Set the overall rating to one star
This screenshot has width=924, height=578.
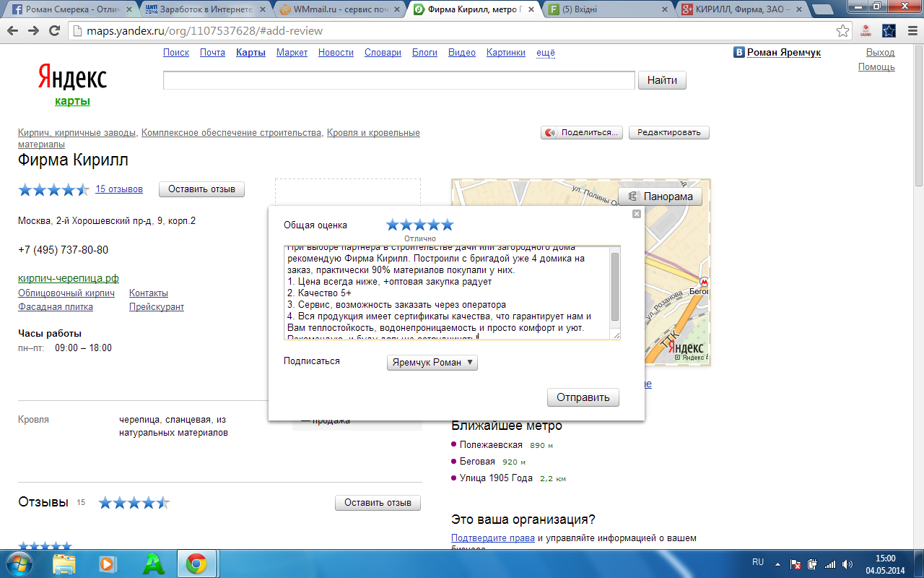(393, 225)
